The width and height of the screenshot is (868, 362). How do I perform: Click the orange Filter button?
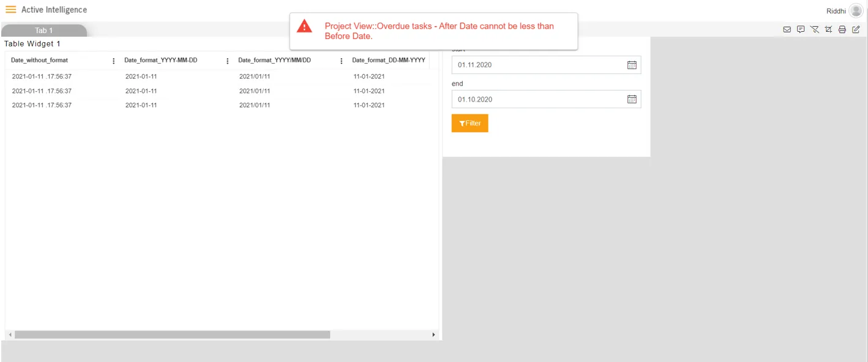click(470, 123)
